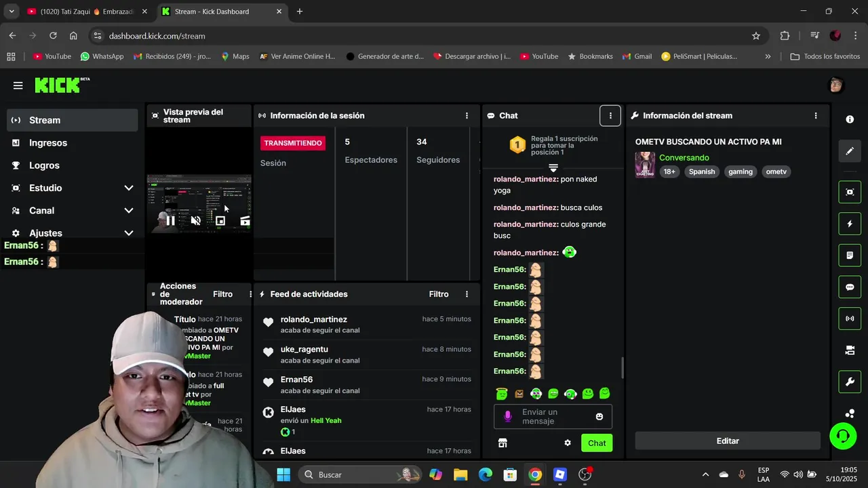
Task: Toggle the chat bubble panel in sidebar
Action: click(x=850, y=287)
